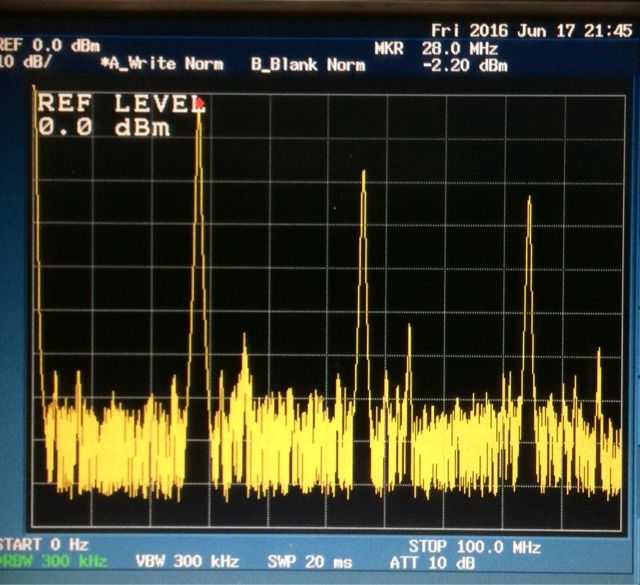The width and height of the screenshot is (640, 585).
Task: Select the '0.0 dBm' reference level entry value
Action: click(104, 127)
